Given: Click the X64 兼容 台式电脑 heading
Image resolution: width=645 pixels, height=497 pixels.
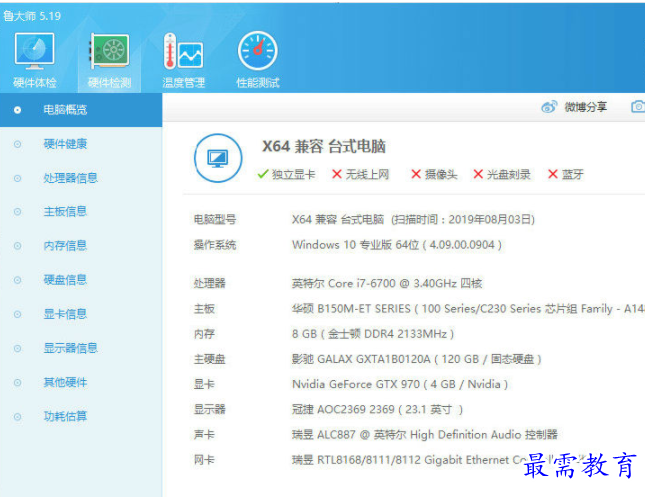Looking at the screenshot, I should [324, 146].
